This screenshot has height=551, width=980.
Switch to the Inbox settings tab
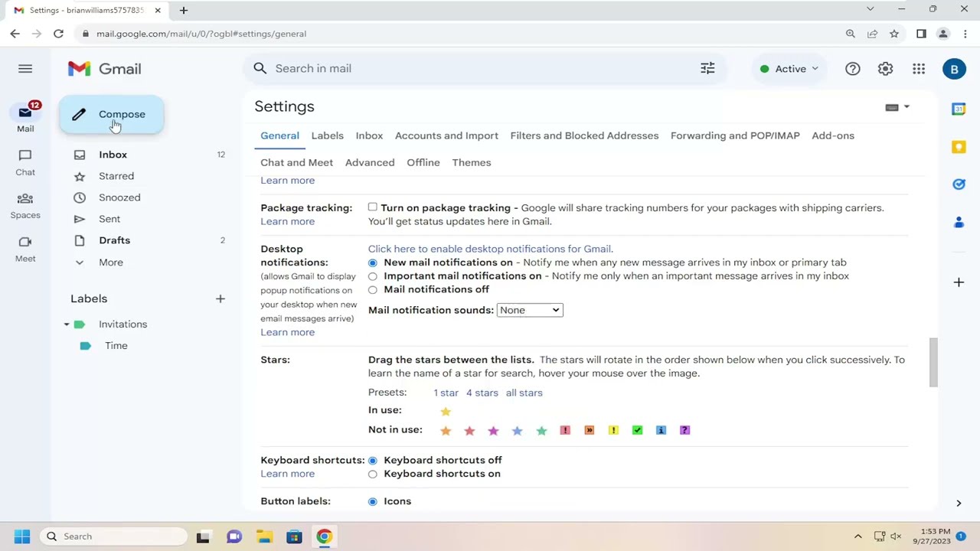(x=369, y=135)
